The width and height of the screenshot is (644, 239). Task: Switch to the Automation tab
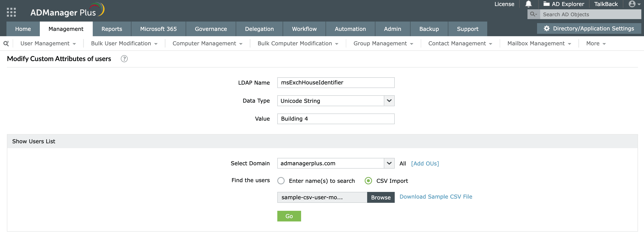(350, 29)
